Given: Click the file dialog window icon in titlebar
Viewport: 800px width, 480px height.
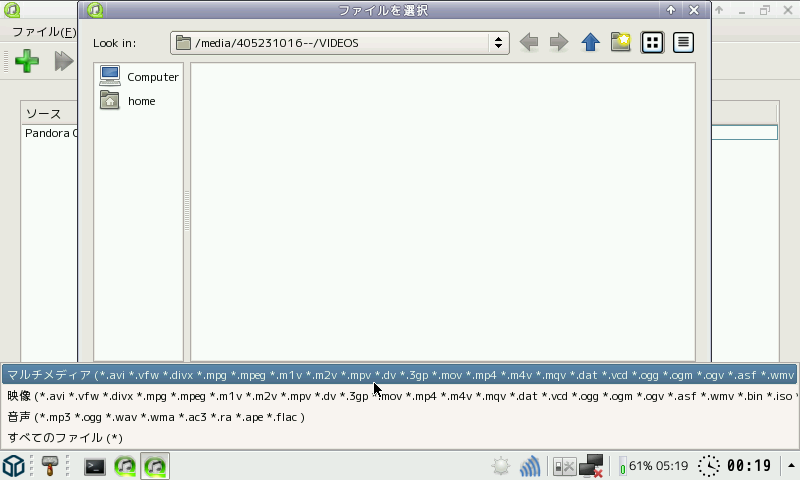Looking at the screenshot, I should pyautogui.click(x=95, y=10).
